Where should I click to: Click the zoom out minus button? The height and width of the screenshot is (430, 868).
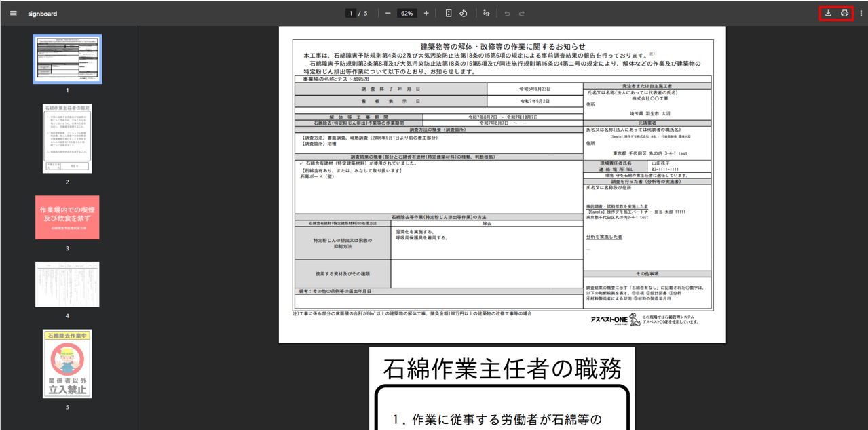(388, 13)
